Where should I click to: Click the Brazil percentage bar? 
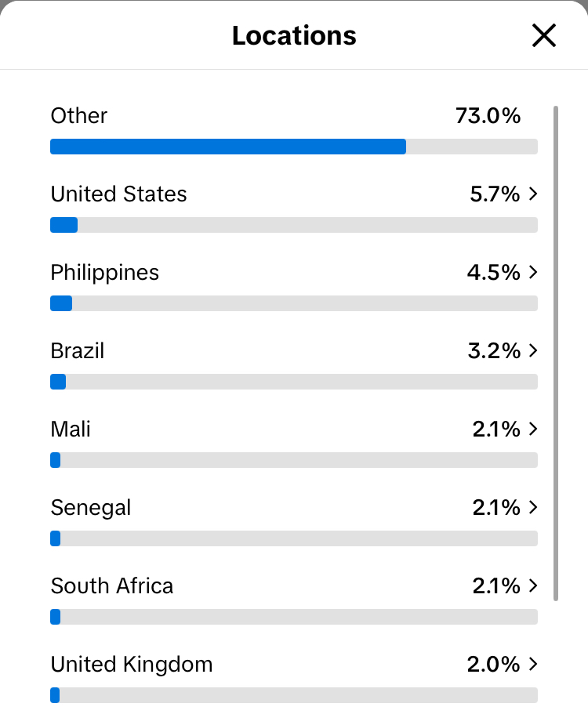[293, 382]
